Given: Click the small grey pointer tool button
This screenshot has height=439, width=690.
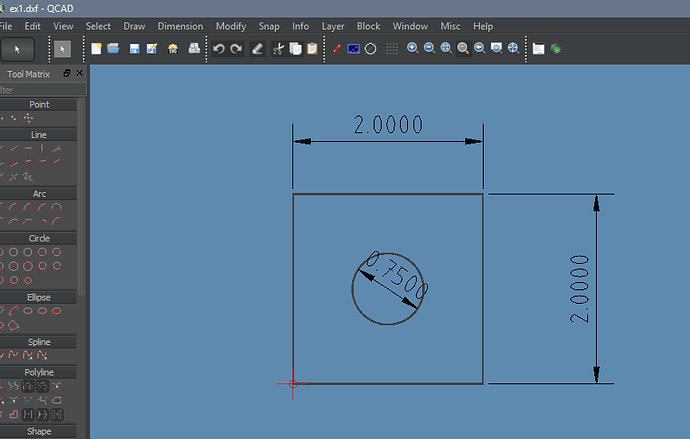Looking at the screenshot, I should (x=62, y=49).
